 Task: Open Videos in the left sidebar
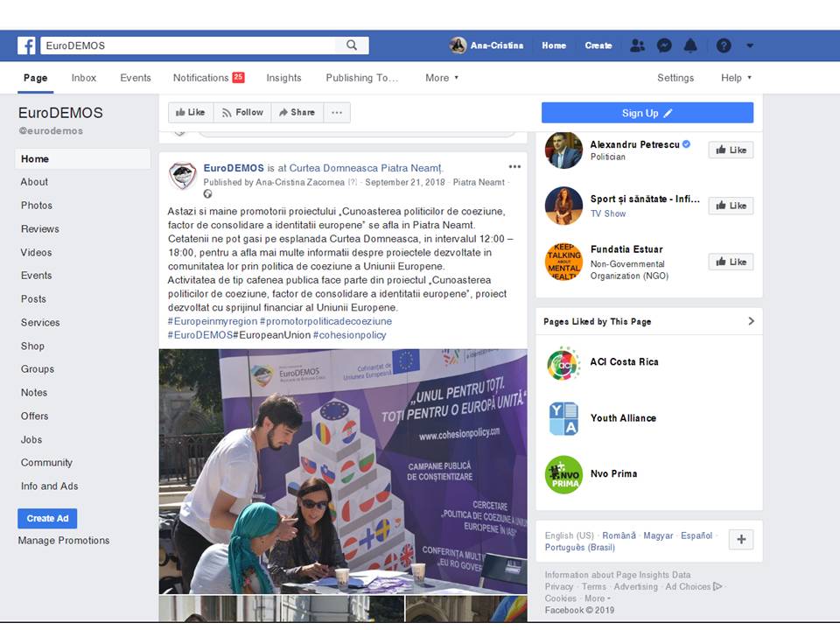(x=36, y=252)
